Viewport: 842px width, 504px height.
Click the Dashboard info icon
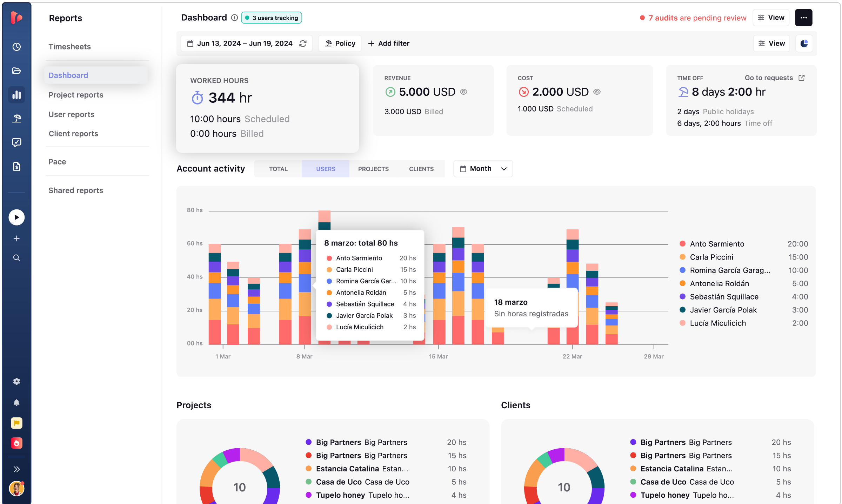(x=234, y=18)
